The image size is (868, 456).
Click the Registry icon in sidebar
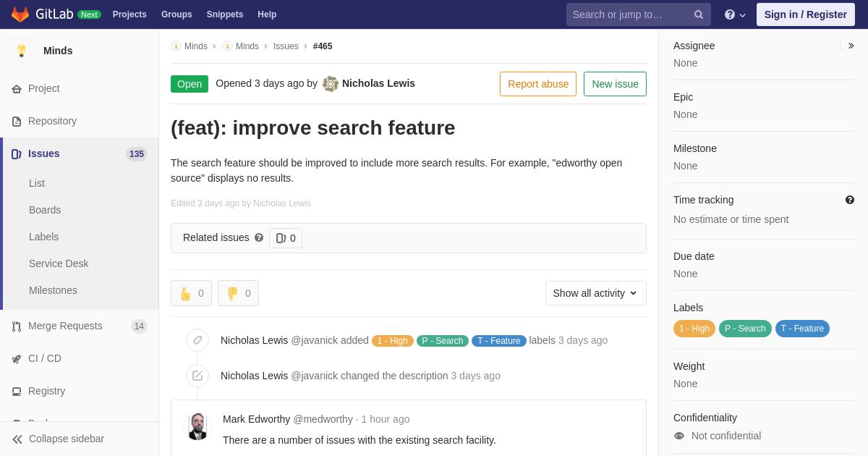click(x=17, y=392)
